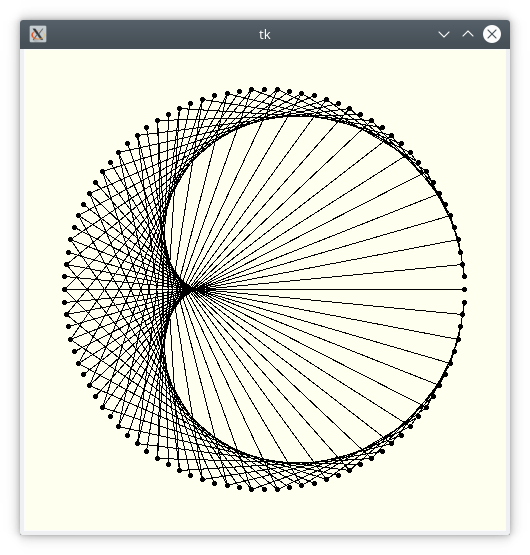The image size is (530, 555).
Task: Select the topmost dot on the circle
Action: click(264, 90)
